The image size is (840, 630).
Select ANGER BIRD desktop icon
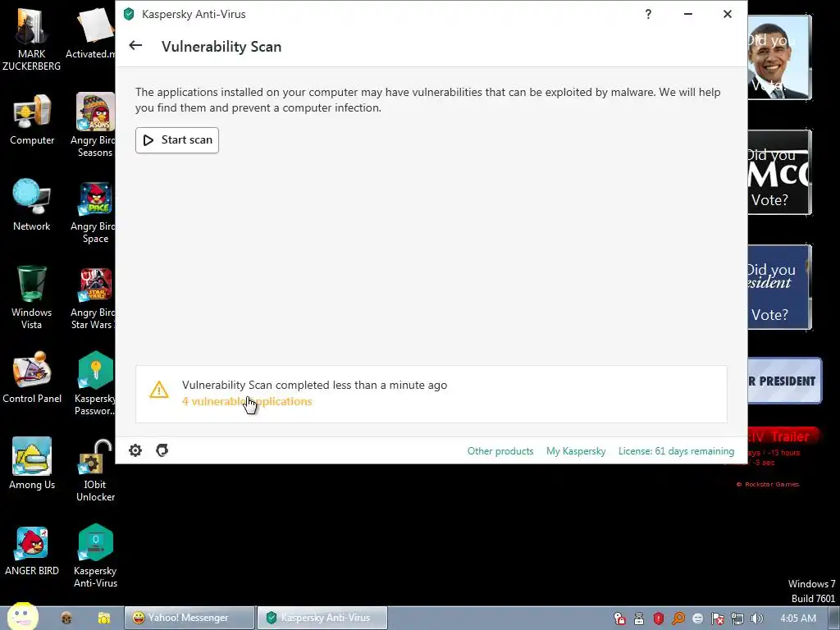click(32, 550)
